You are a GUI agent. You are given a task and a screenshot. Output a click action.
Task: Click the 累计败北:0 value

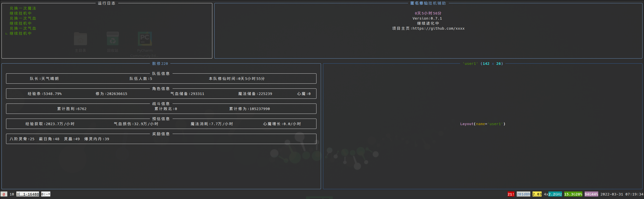pyautogui.click(x=166, y=109)
